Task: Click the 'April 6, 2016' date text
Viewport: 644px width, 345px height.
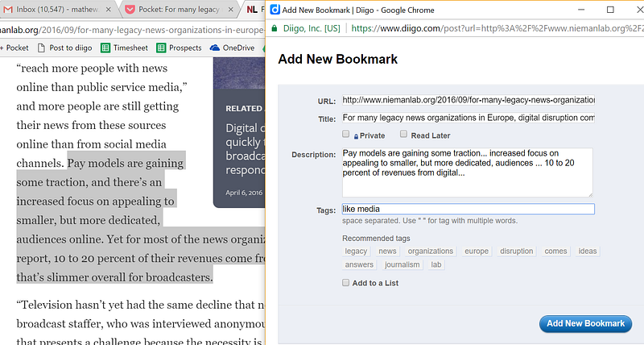Action: (x=244, y=193)
